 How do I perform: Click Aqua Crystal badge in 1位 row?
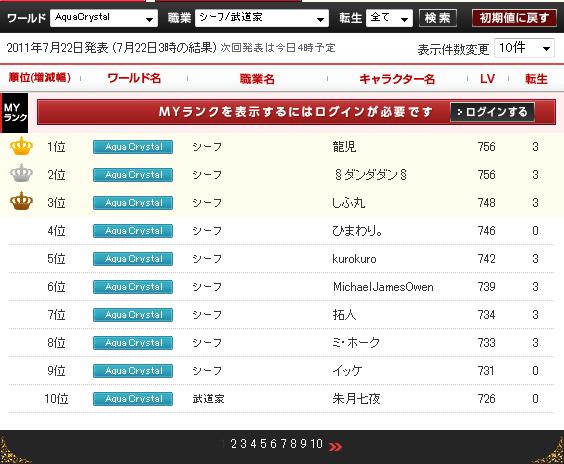133,147
